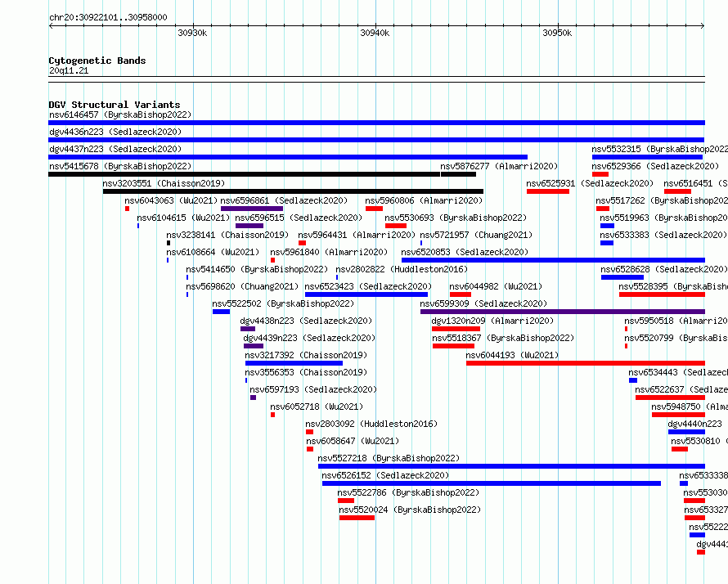Select the nsv2803092 (Huddleston2016) label
The height and width of the screenshot is (584, 728).
371,424
